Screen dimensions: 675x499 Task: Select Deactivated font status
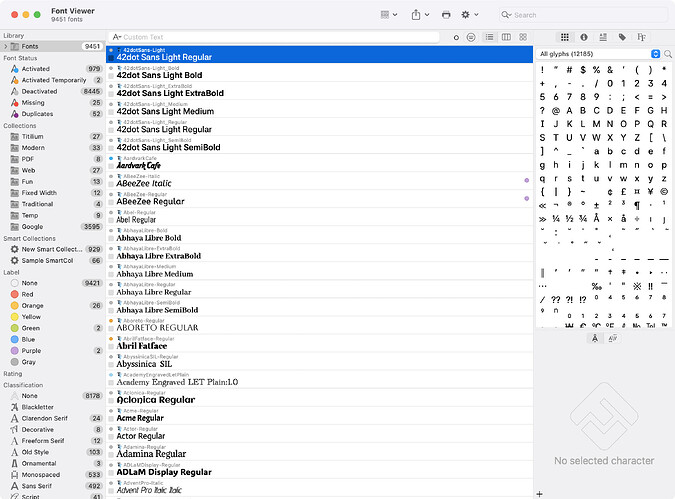[52, 91]
